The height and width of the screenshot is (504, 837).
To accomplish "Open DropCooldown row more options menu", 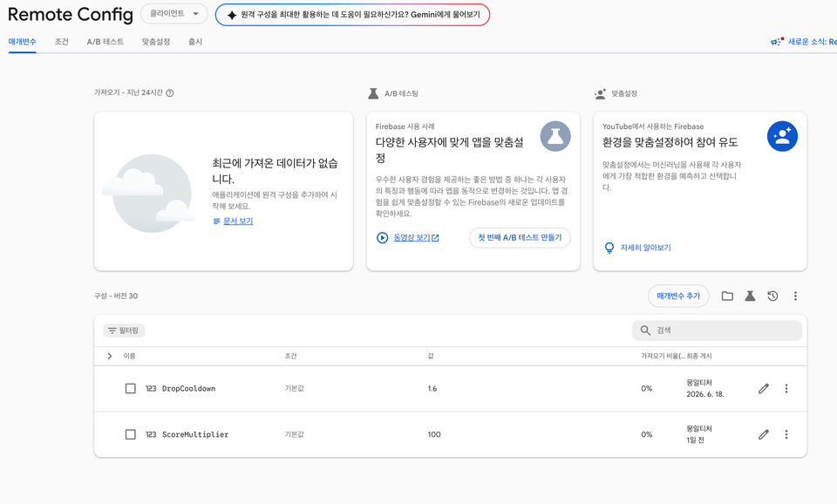I will coord(786,389).
